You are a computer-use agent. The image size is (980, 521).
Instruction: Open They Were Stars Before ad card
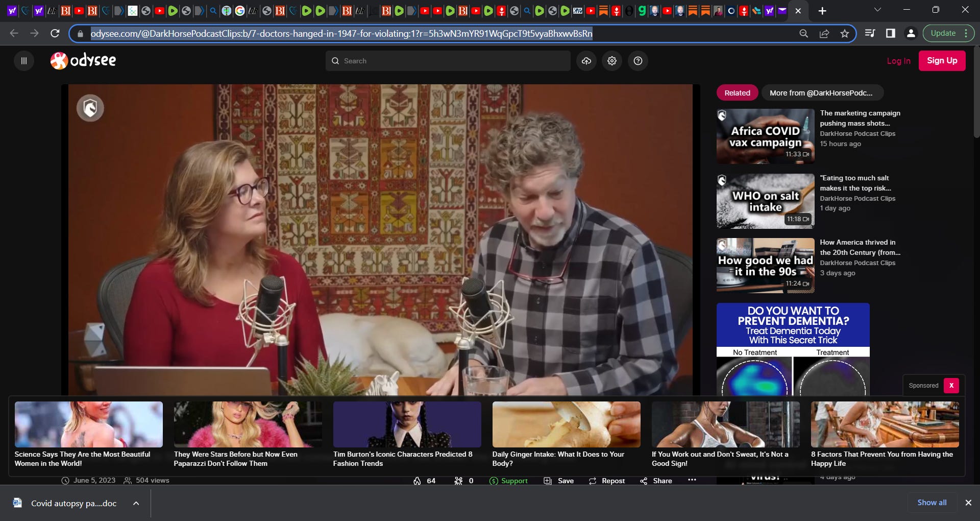[x=248, y=435]
